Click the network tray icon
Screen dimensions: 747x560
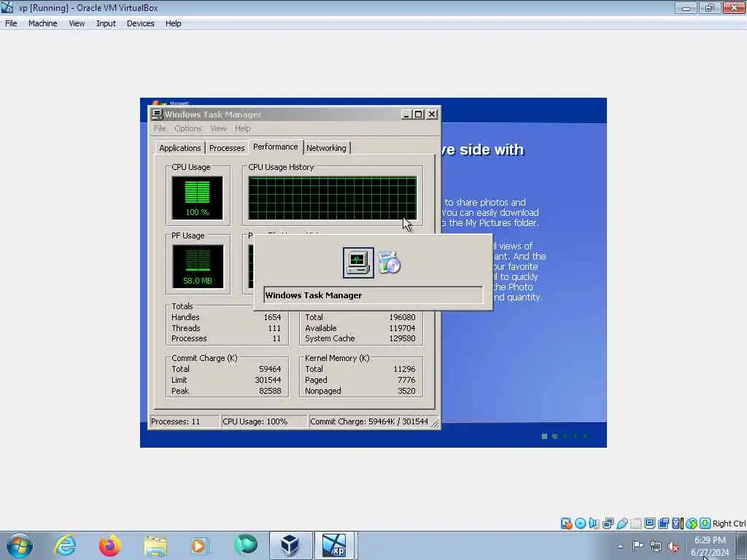click(x=656, y=546)
